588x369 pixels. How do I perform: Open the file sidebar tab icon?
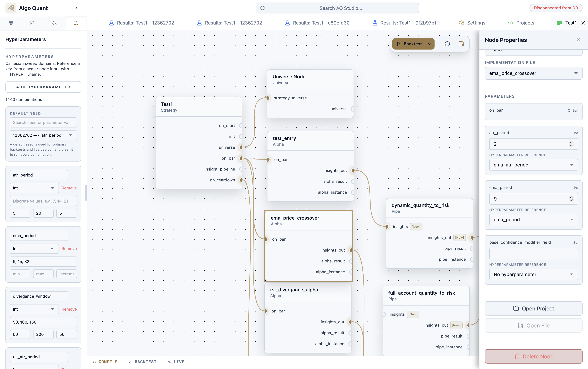32,23
